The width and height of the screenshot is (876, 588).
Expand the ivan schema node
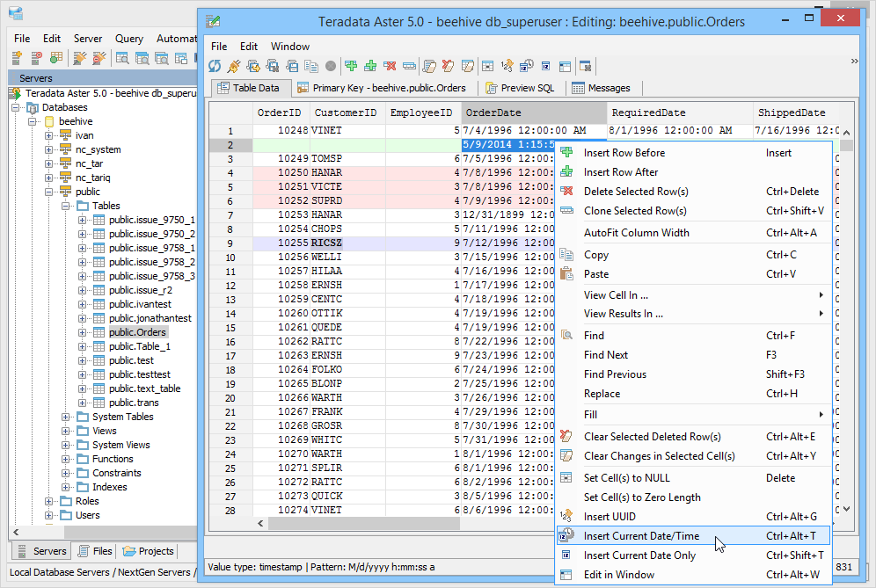pos(48,135)
